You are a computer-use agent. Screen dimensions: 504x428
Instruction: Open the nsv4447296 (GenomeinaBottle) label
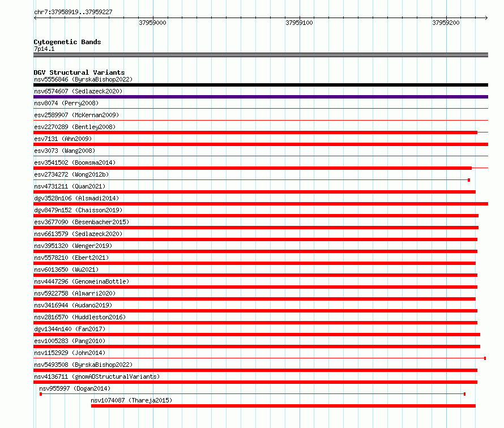(82, 281)
